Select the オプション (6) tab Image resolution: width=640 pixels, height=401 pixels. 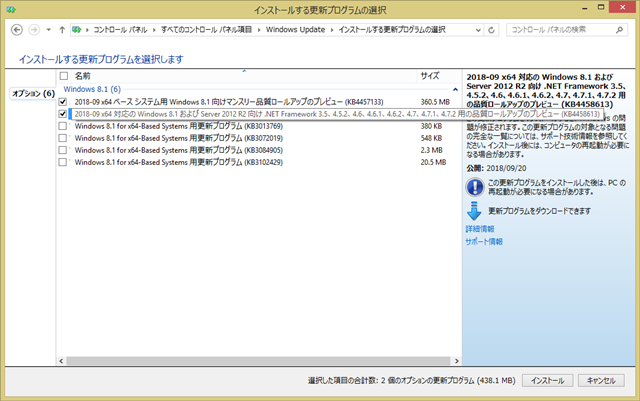[32, 94]
